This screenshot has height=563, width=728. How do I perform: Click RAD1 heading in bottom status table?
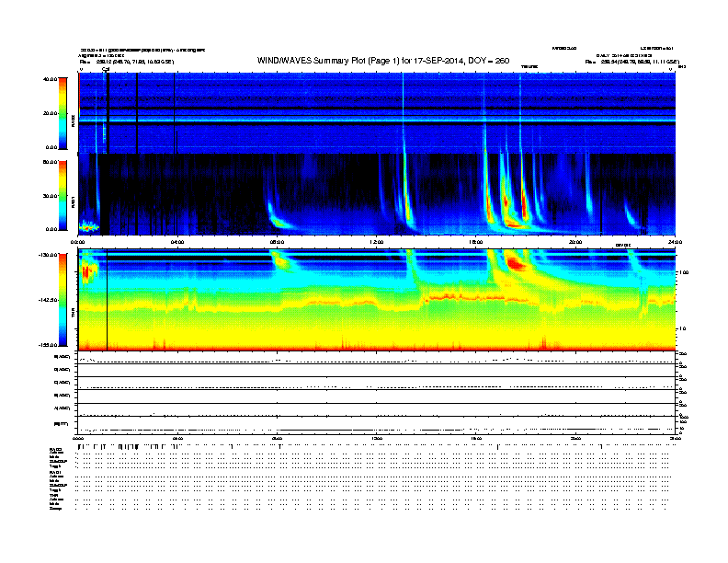56,473
